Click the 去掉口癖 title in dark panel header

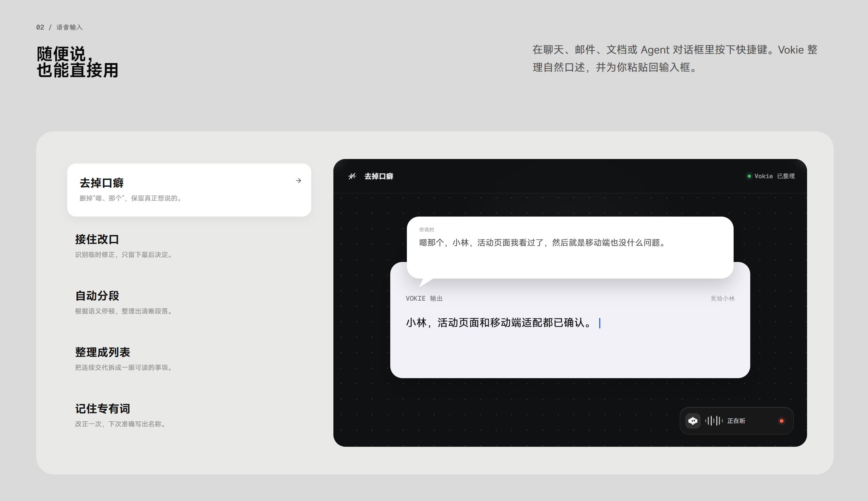pos(379,176)
